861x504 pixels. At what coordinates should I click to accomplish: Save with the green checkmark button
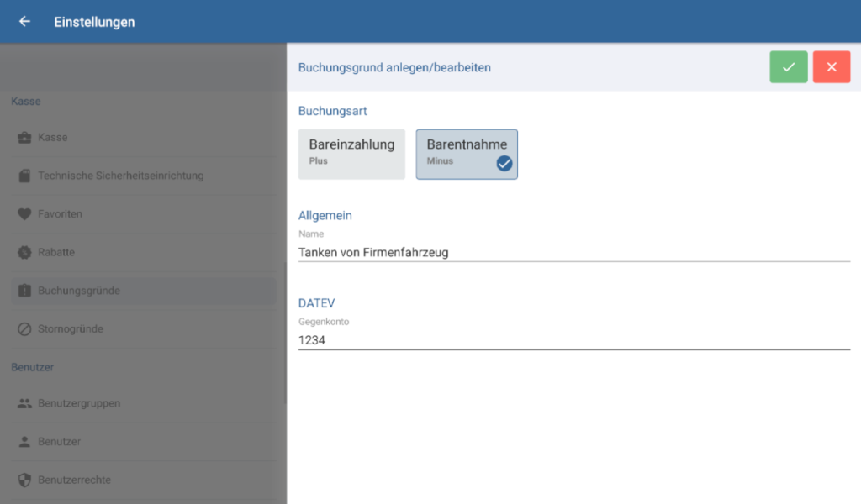click(x=788, y=66)
